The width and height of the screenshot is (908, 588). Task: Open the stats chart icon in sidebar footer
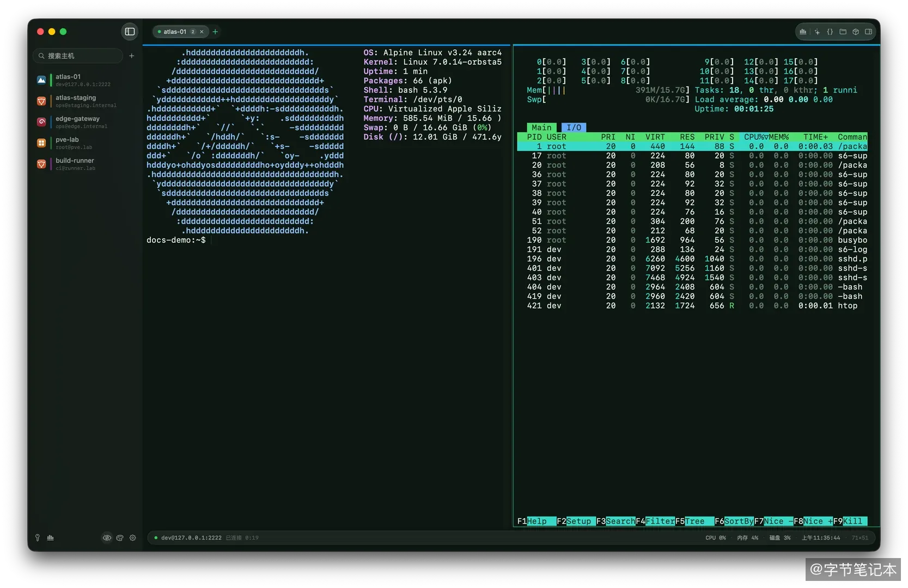coord(50,538)
